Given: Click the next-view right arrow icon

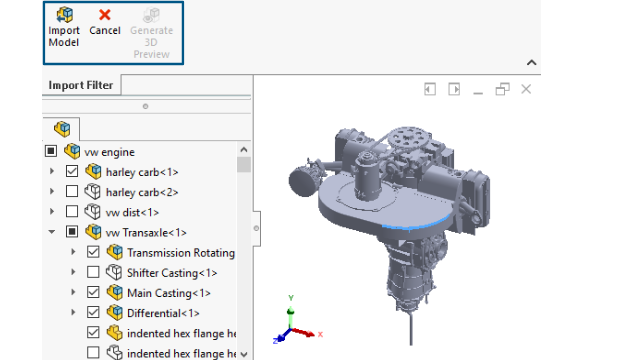Looking at the screenshot, I should 454,89.
